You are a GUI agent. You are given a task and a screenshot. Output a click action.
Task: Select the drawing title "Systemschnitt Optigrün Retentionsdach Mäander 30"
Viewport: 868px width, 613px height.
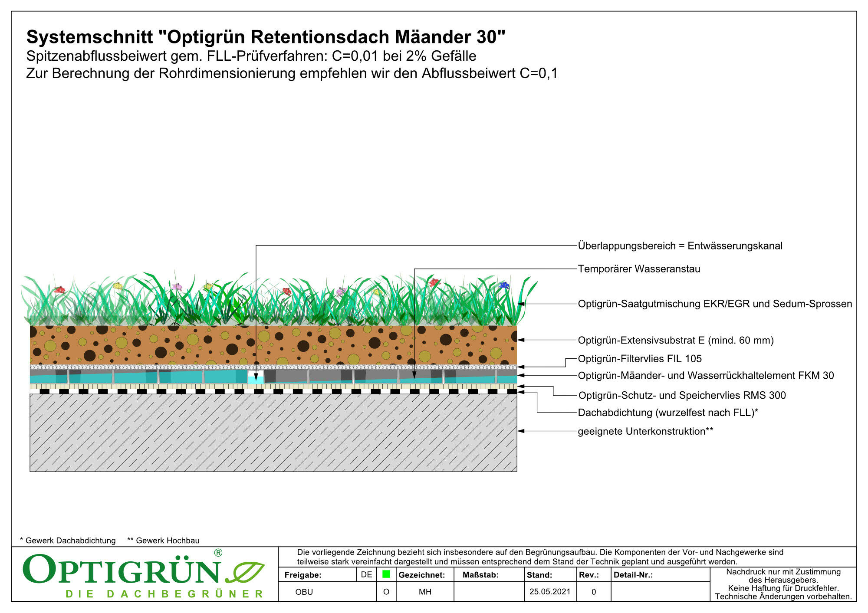coord(266,37)
